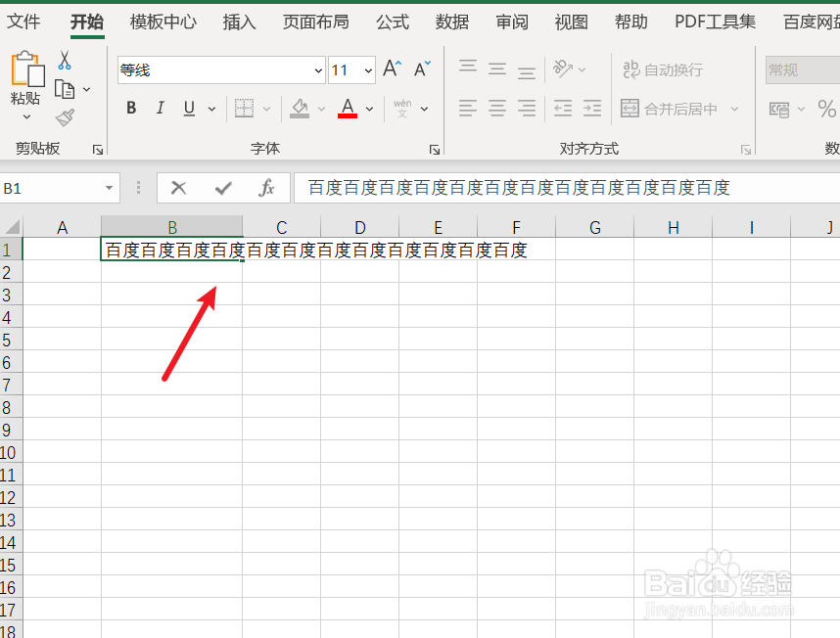Decrease font size with small A

422,69
